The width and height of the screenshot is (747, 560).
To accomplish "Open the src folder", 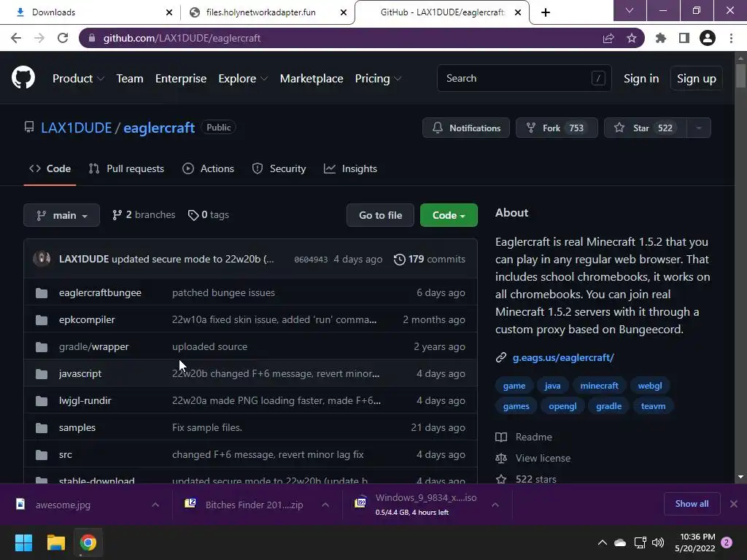I will click(x=65, y=455).
